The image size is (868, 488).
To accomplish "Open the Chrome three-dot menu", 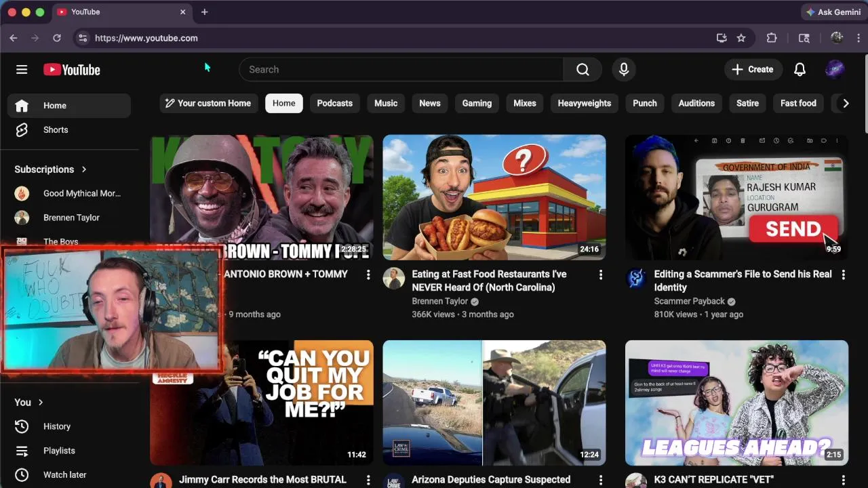I will pyautogui.click(x=859, y=38).
